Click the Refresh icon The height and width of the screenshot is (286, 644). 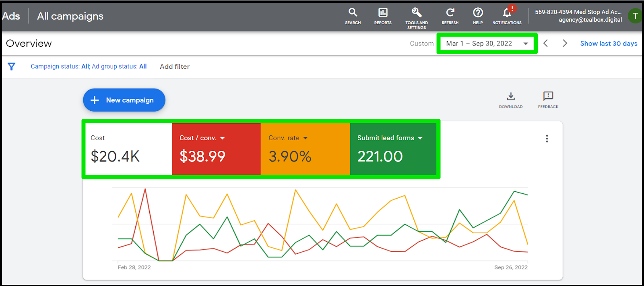(450, 16)
